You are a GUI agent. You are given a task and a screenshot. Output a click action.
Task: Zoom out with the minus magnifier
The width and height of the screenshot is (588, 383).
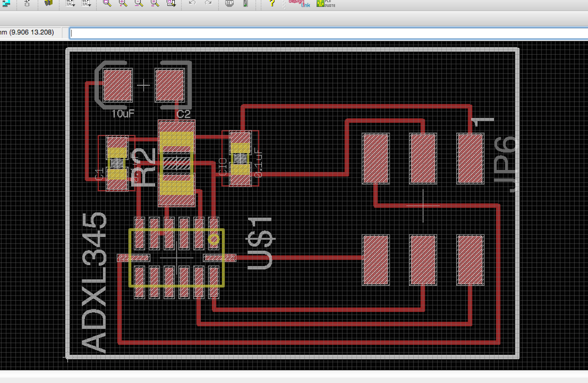tap(139, 3)
